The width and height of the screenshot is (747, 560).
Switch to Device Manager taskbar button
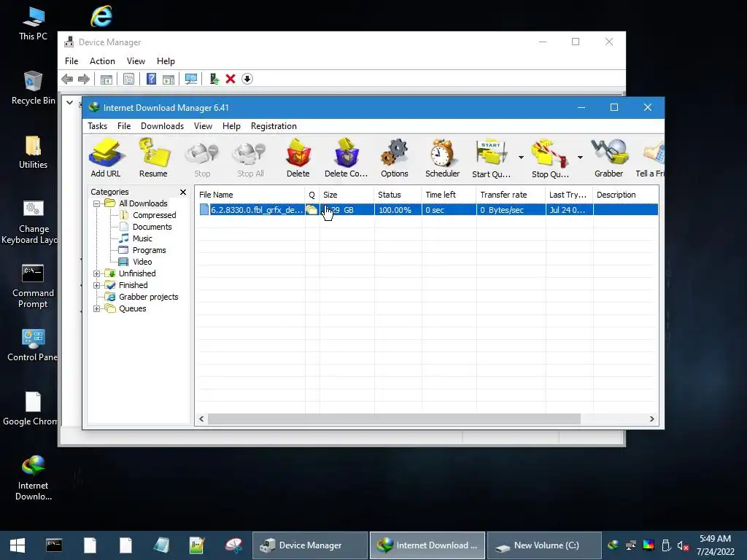(x=309, y=545)
